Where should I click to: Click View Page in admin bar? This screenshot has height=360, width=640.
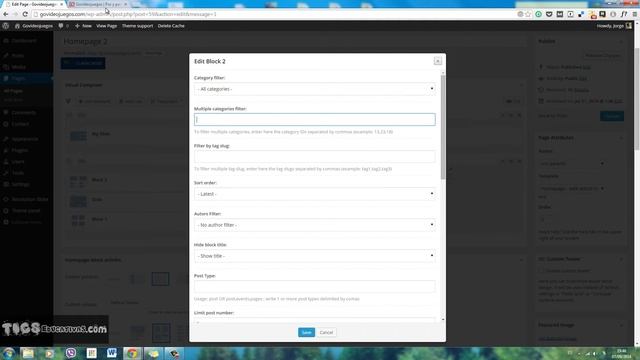tap(107, 26)
